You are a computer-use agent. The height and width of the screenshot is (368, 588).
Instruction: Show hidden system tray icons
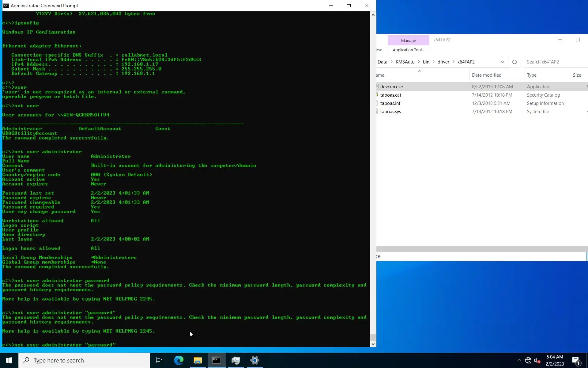519,360
